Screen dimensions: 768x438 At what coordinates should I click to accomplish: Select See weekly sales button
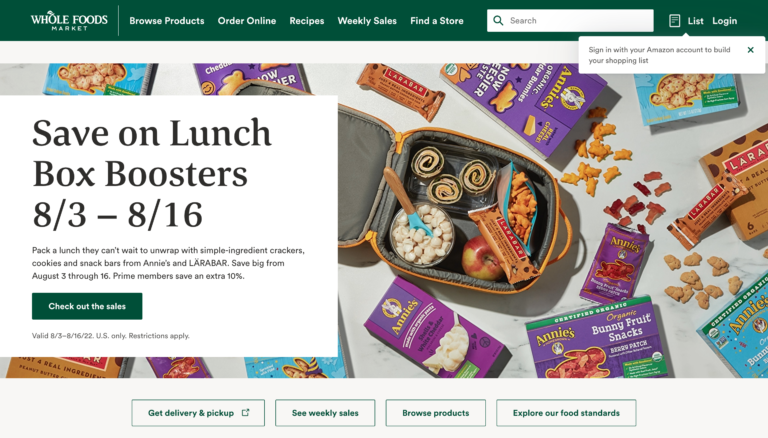click(x=325, y=413)
